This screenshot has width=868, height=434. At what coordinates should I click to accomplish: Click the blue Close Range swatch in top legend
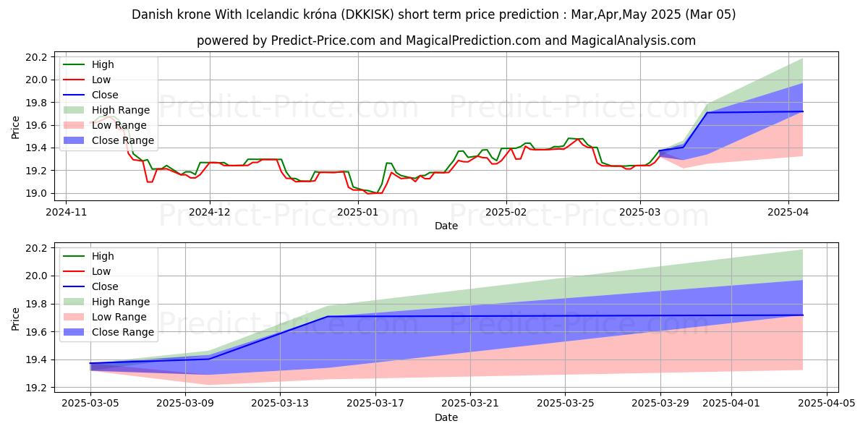coord(74,140)
